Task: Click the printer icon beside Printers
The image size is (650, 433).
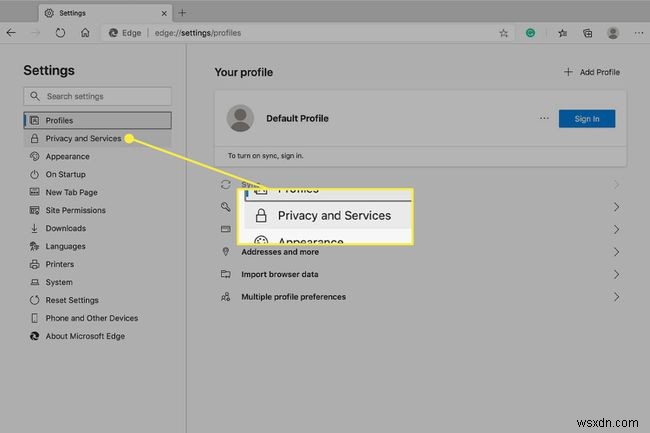Action: [x=34, y=264]
